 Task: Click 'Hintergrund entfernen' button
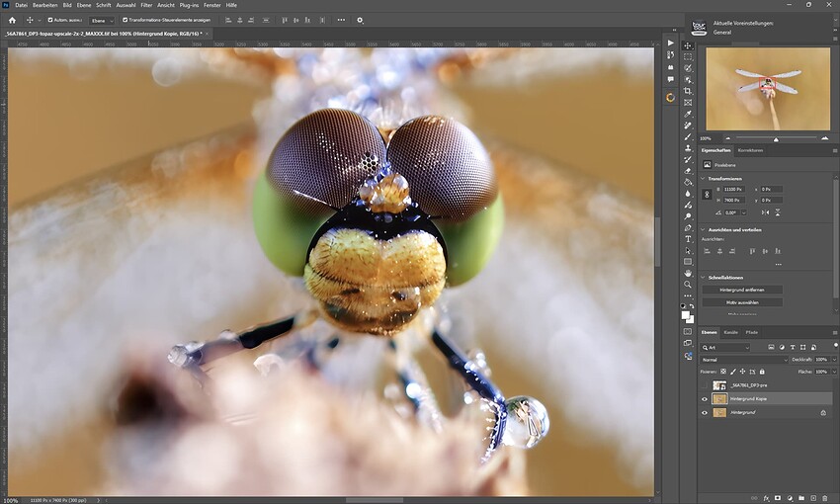tap(742, 290)
